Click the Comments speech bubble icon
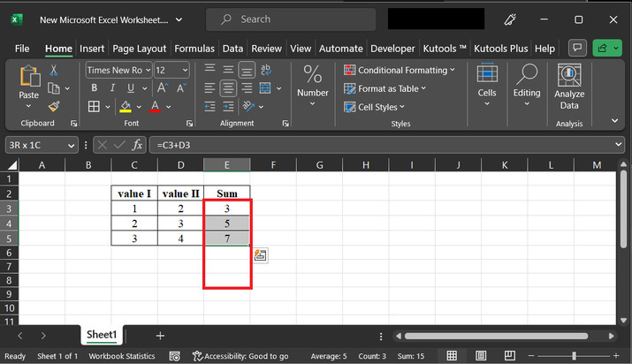Viewport: 632px width, 364px height. (577, 49)
